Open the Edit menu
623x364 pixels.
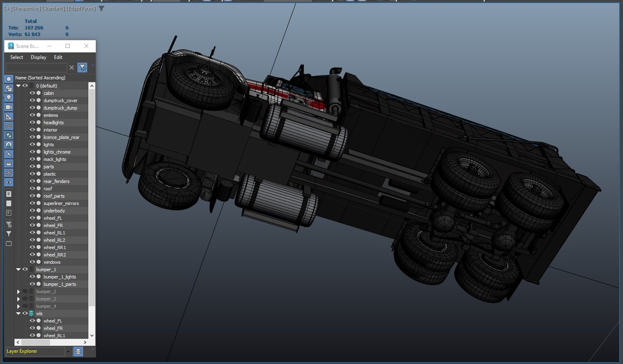pyautogui.click(x=58, y=57)
